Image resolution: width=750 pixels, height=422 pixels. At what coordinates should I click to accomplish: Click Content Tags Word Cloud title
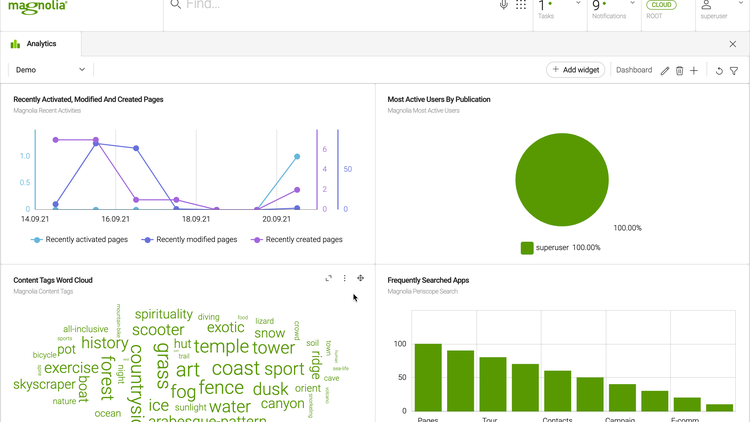[x=53, y=280]
